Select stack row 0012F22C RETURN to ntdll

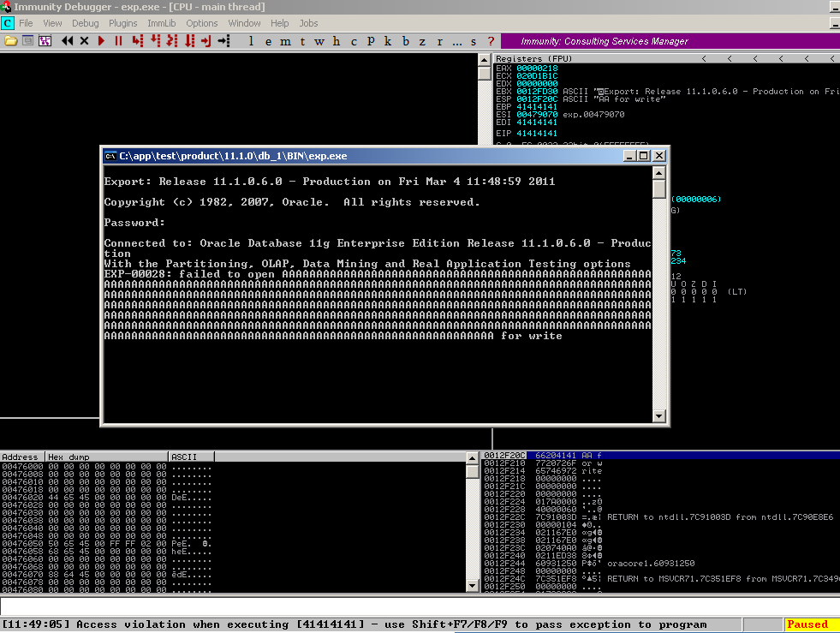point(659,517)
